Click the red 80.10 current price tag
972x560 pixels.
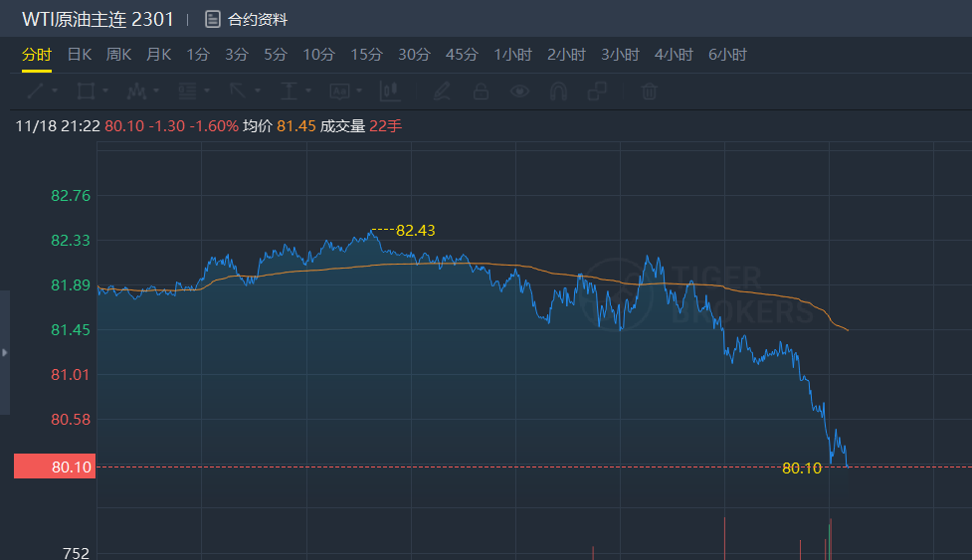pyautogui.click(x=55, y=467)
